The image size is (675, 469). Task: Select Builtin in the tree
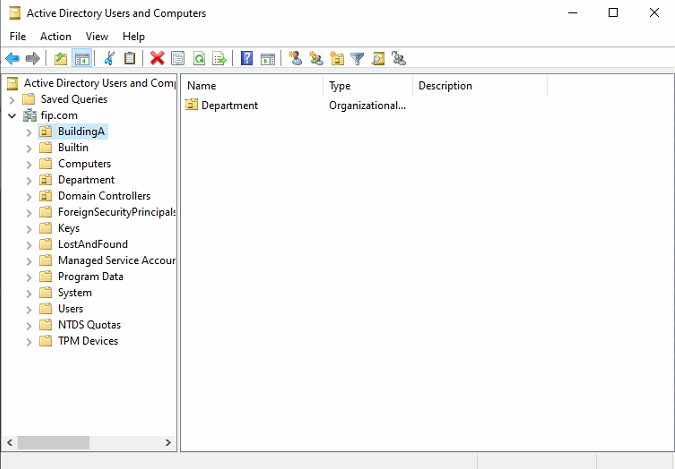pos(73,147)
